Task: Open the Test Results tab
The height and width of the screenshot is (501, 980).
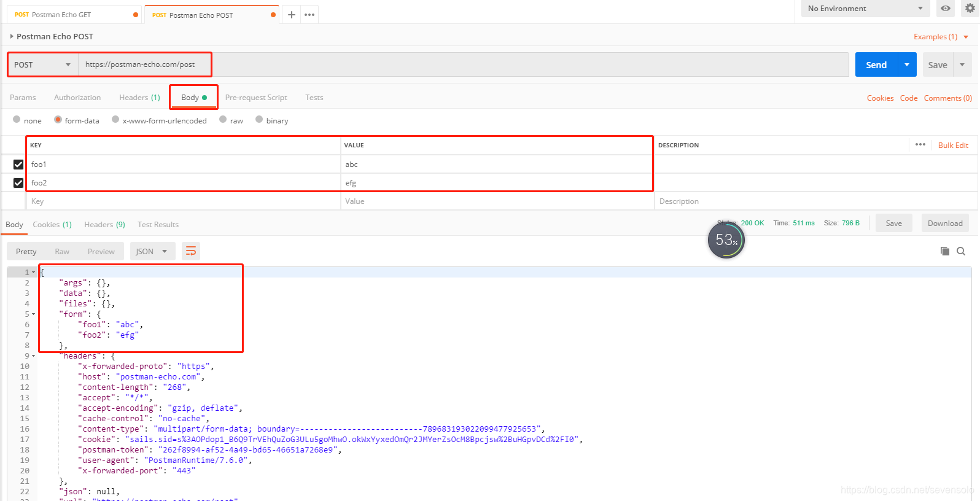Action: coord(158,225)
